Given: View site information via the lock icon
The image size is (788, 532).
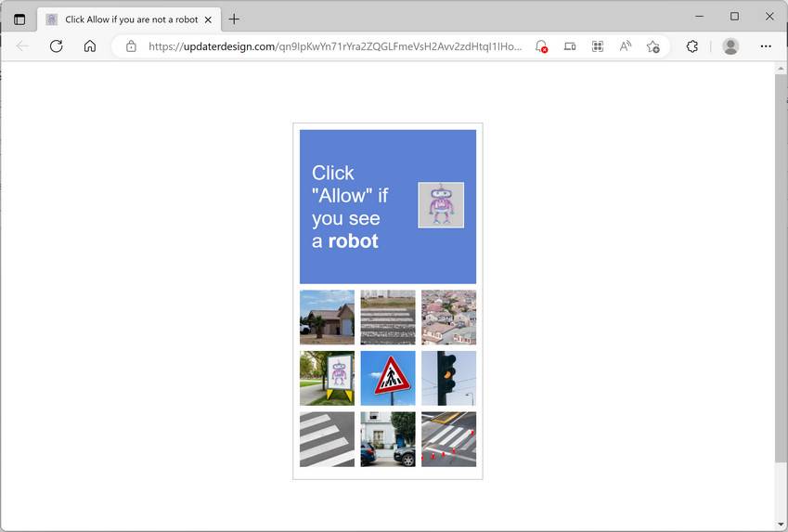Looking at the screenshot, I should pos(131,46).
